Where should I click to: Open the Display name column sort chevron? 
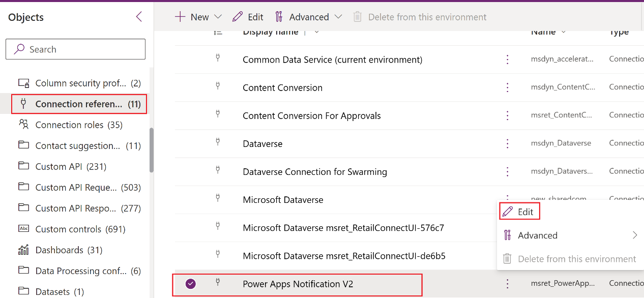[316, 32]
